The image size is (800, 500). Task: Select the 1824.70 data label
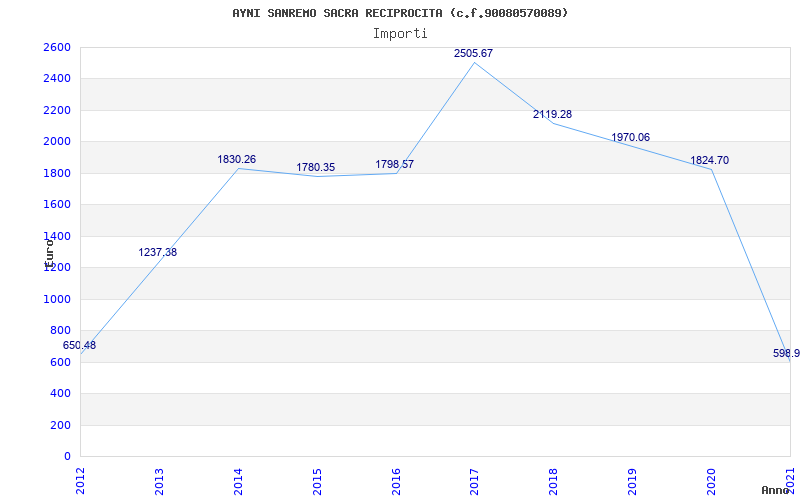click(x=709, y=160)
